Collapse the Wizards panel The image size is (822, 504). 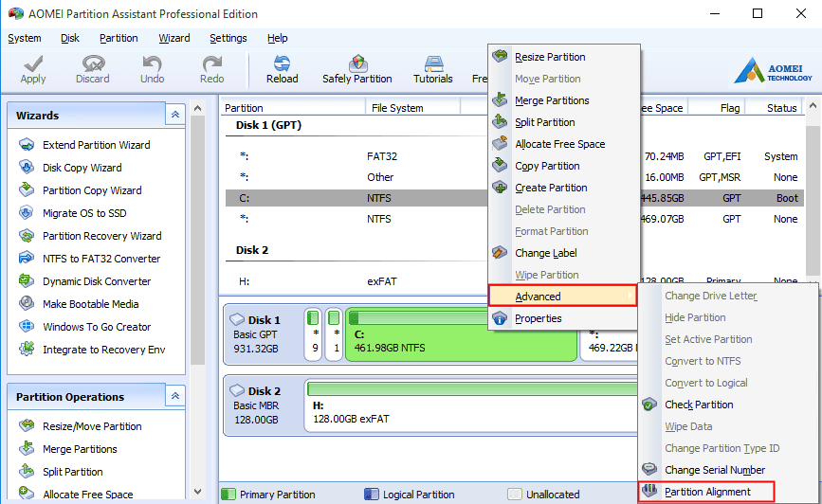(175, 115)
